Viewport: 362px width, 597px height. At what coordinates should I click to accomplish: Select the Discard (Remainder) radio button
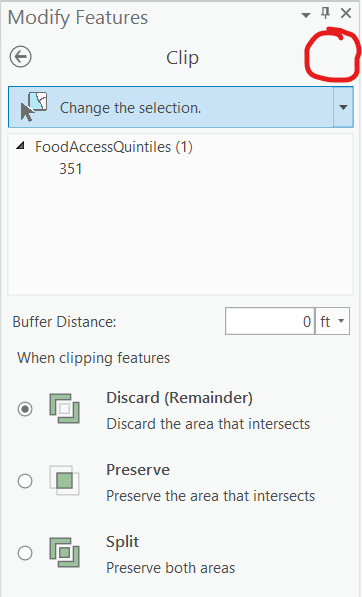coord(25,409)
